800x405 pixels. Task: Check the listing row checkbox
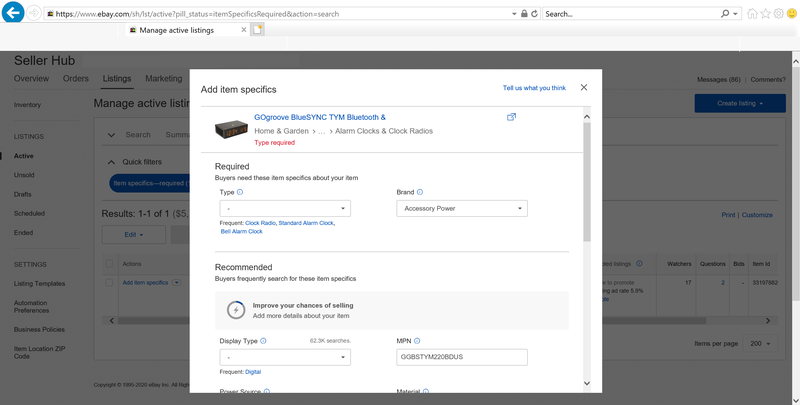point(109,283)
